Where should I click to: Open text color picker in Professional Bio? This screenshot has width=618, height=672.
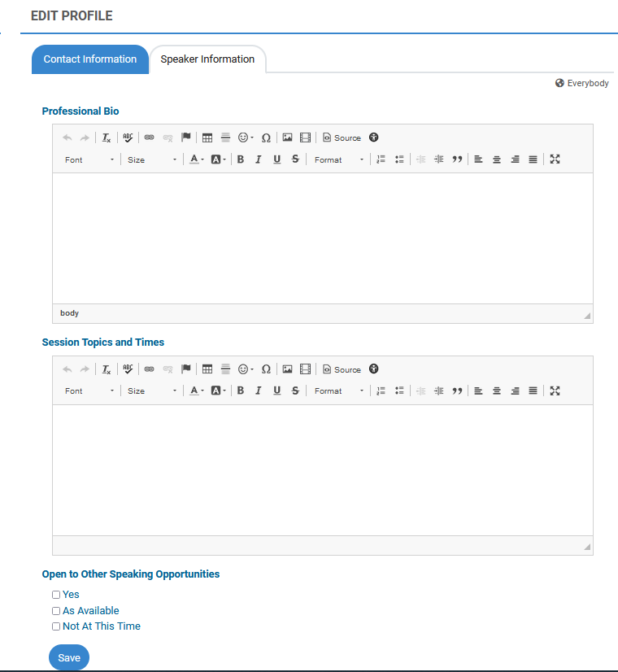click(x=196, y=159)
